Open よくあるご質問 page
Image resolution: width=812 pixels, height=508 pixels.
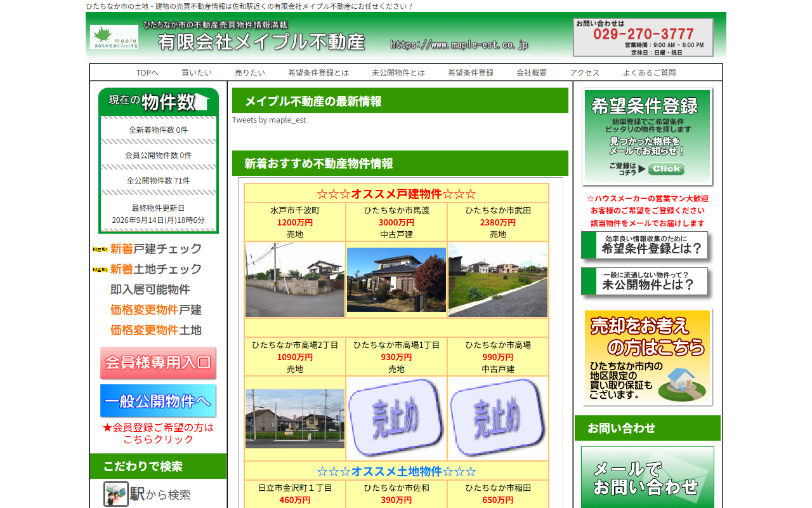point(649,73)
